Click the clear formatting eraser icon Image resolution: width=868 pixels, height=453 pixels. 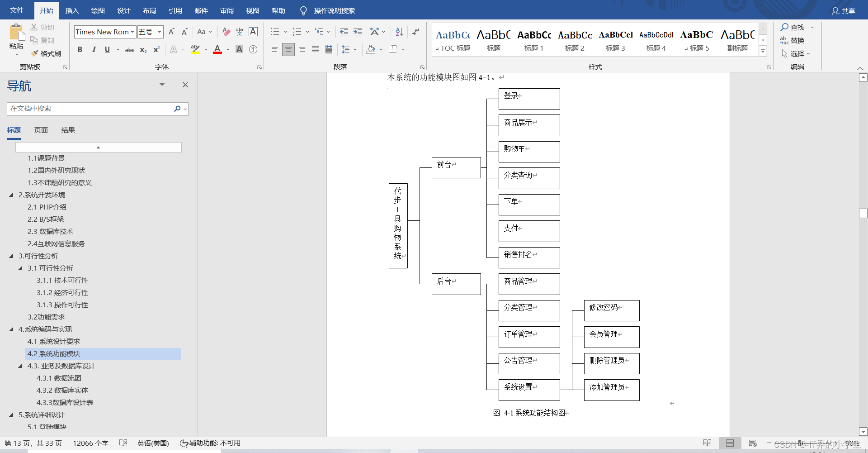[226, 32]
